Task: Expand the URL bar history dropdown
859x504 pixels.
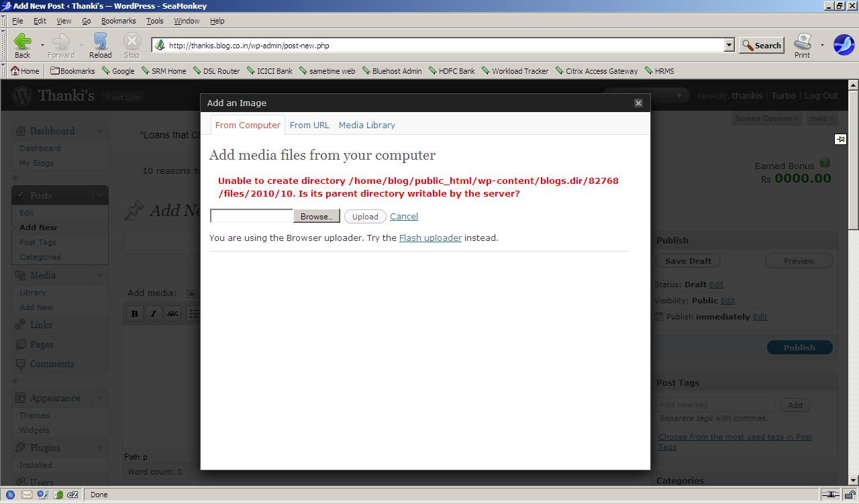Action: [729, 45]
